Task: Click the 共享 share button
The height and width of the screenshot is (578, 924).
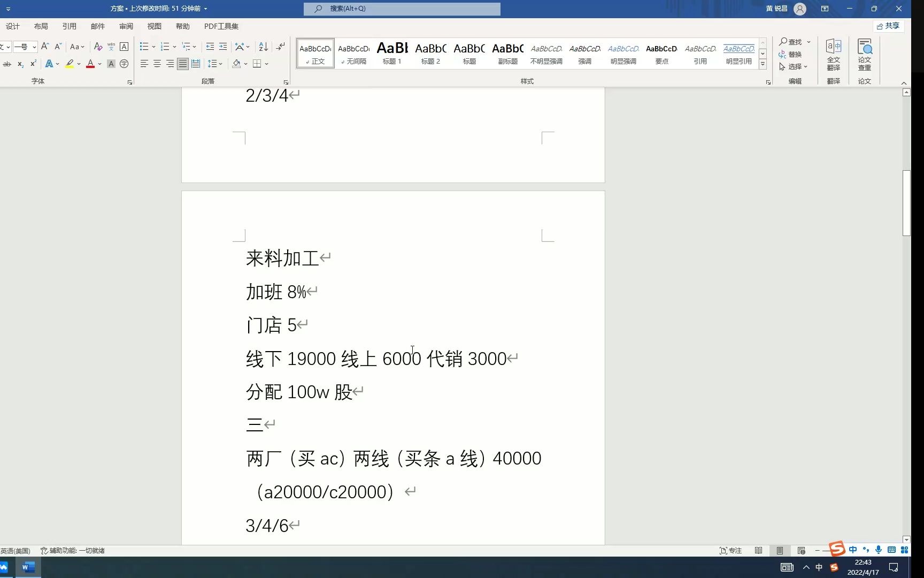Action: coord(888,26)
